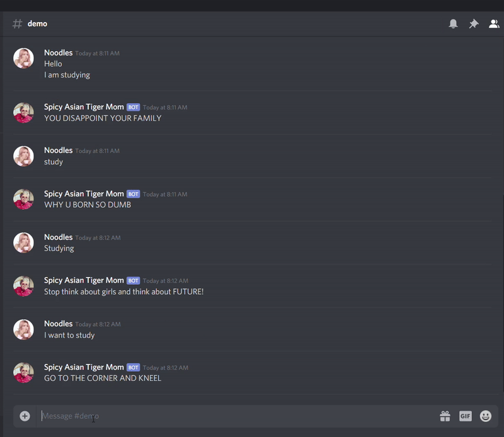Click the plus attachment button

[25, 416]
